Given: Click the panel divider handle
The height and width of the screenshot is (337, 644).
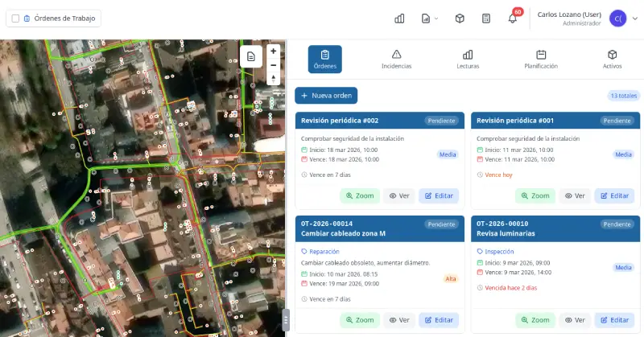Looking at the screenshot, I should [x=286, y=320].
